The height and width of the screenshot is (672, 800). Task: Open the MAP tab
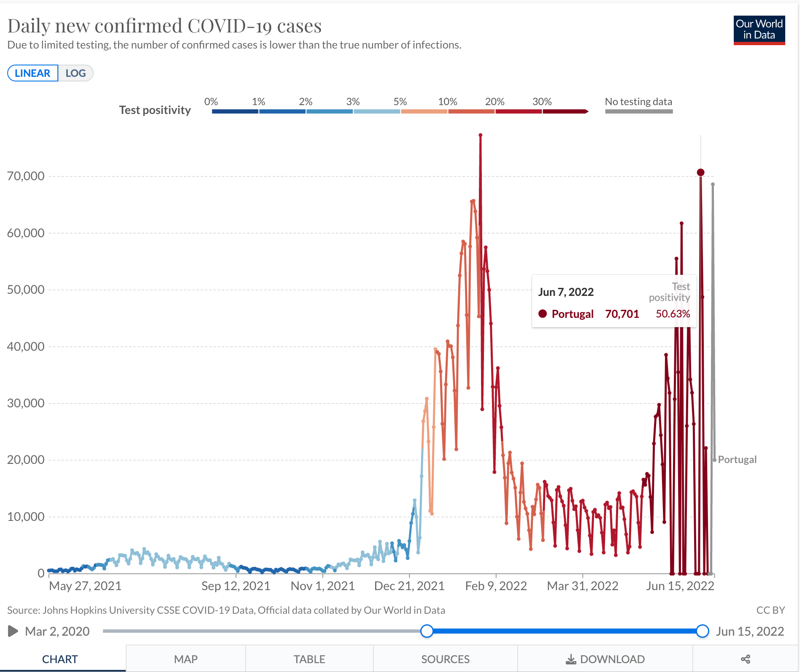tap(186, 659)
